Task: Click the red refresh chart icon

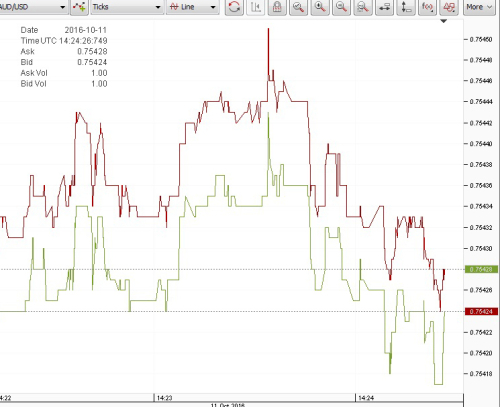Action: coord(234,7)
